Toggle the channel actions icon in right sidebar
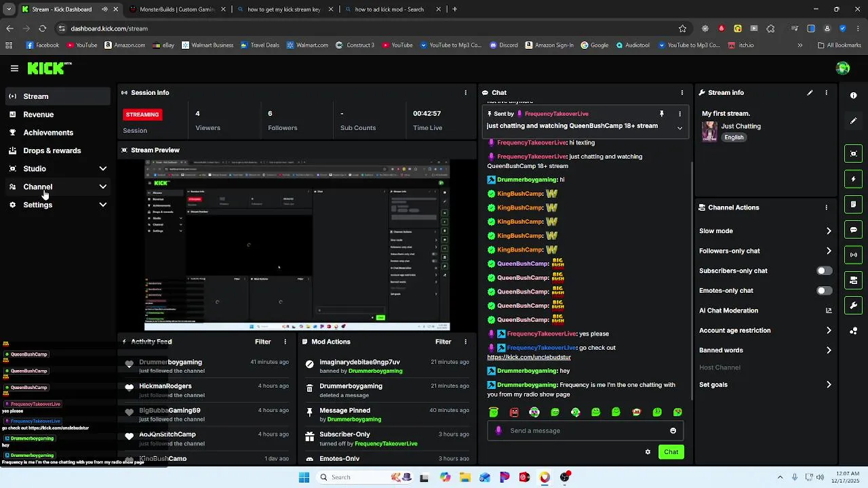Viewport: 868px width, 488px height. point(854,280)
